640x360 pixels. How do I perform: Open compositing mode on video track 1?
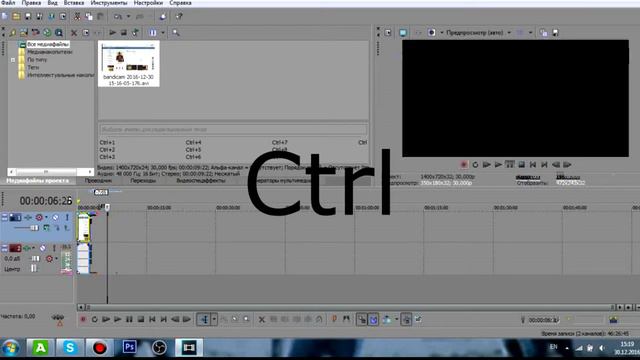tap(47, 228)
